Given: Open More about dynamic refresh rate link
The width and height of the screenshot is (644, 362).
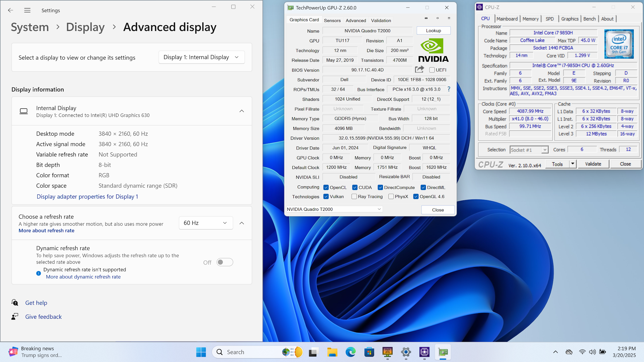Looking at the screenshot, I should 83,277.
